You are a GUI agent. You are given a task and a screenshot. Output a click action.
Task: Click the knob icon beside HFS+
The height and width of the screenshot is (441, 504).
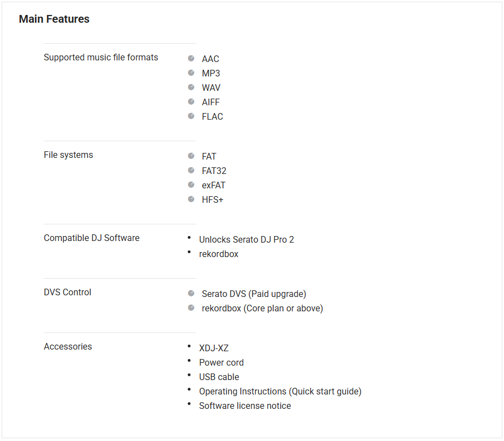coord(191,199)
